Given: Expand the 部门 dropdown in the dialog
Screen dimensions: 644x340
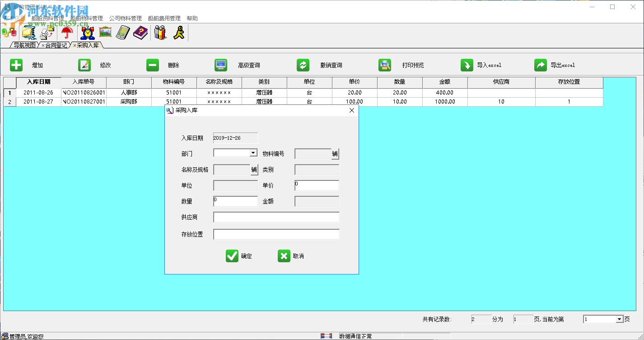Looking at the screenshot, I should [x=253, y=153].
